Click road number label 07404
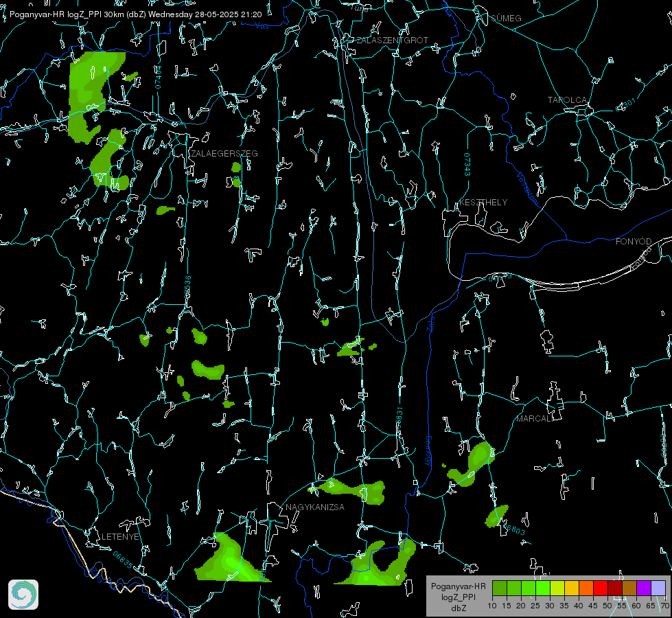Image resolution: width=672 pixels, height=618 pixels. click(159, 77)
